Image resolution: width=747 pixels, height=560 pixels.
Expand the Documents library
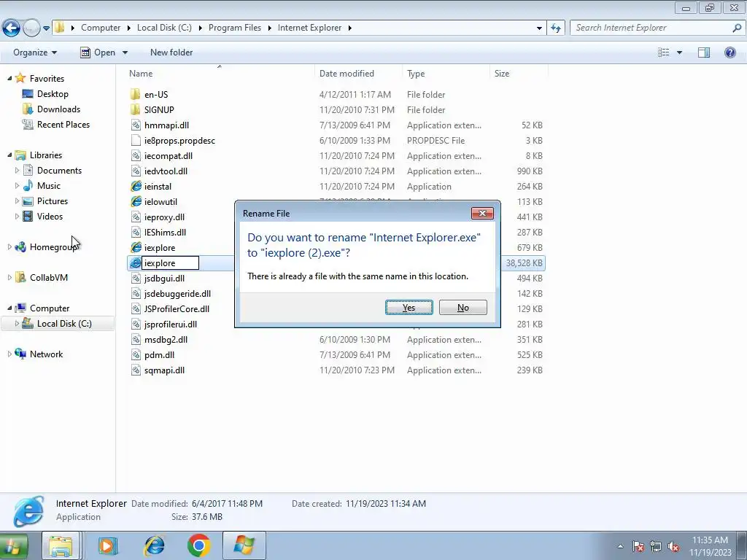(17, 171)
